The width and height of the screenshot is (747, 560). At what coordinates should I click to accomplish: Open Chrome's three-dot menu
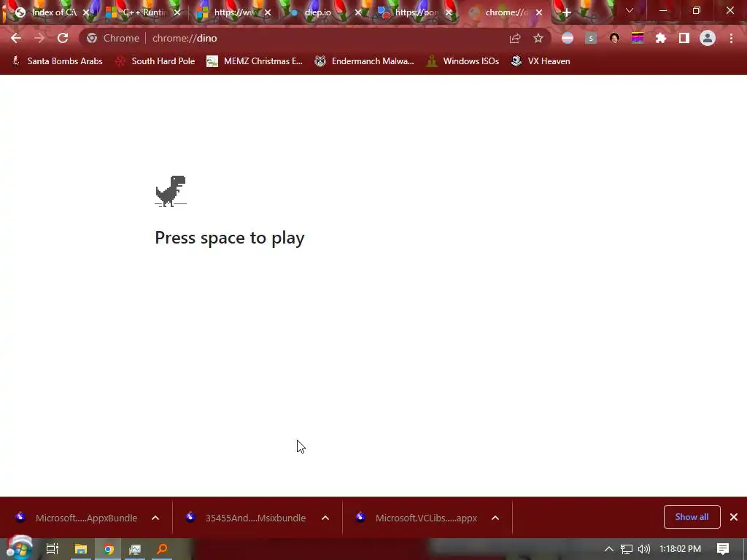pos(731,38)
